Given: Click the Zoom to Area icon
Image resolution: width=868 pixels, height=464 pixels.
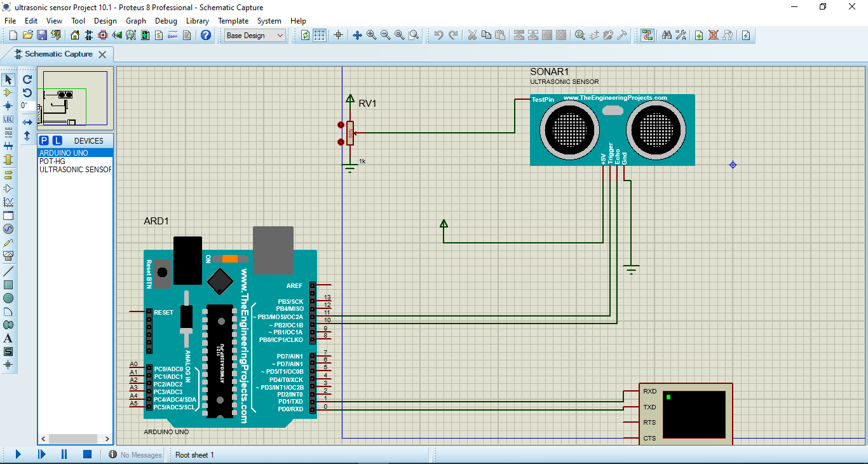Looking at the screenshot, I should [x=414, y=36].
